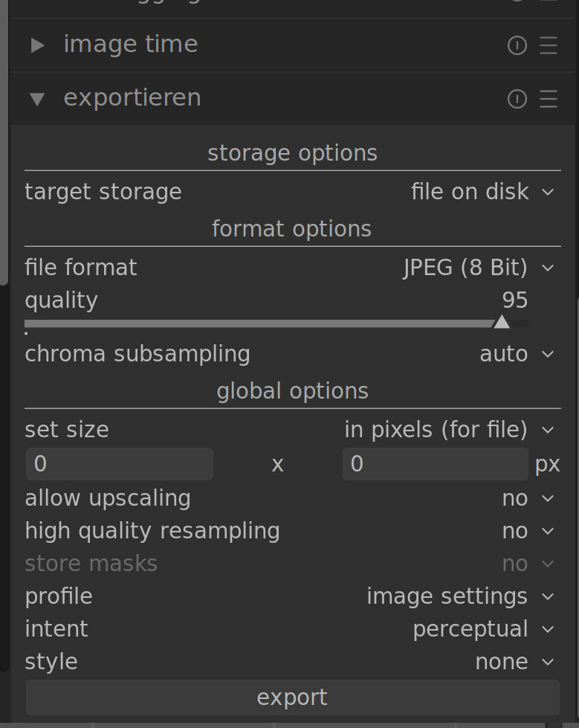Click reset icon of image time module

[517, 45]
